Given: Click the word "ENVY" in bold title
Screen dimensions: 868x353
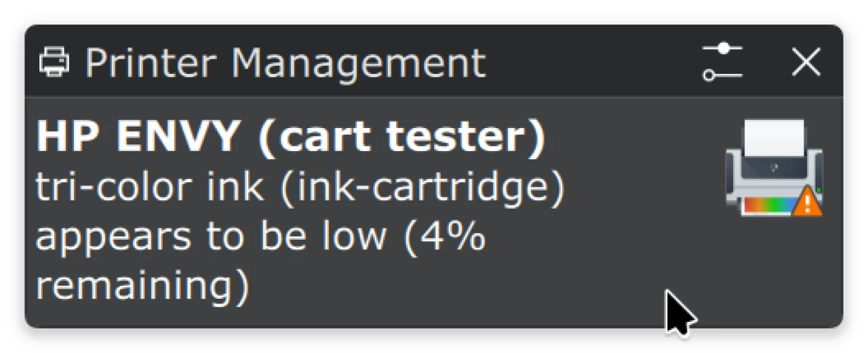Looking at the screenshot, I should [x=177, y=138].
